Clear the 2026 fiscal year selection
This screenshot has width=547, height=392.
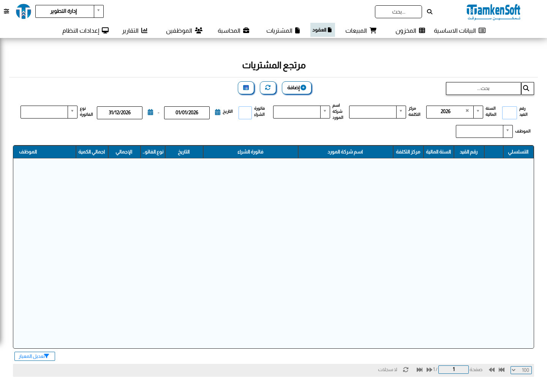[x=467, y=111]
